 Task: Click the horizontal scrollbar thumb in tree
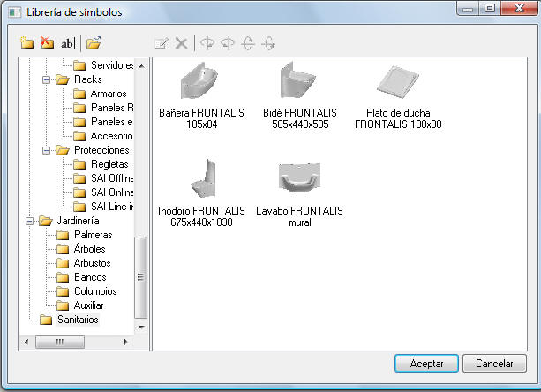[60, 342]
